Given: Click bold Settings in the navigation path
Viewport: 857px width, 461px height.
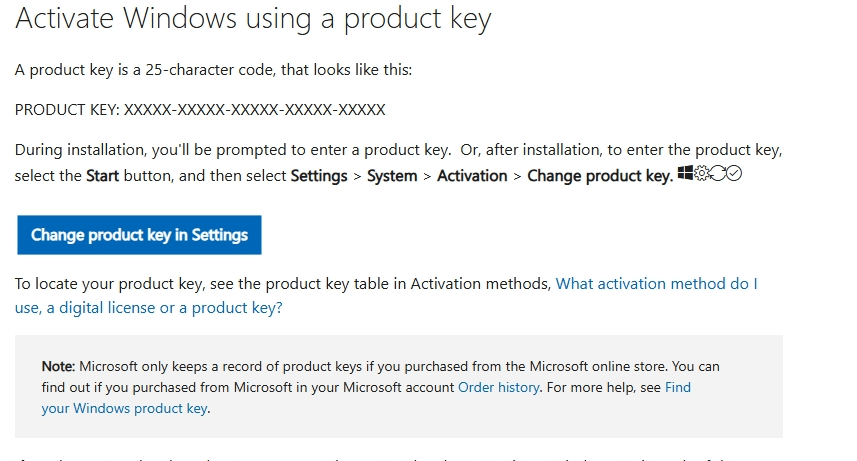Looking at the screenshot, I should (324, 176).
